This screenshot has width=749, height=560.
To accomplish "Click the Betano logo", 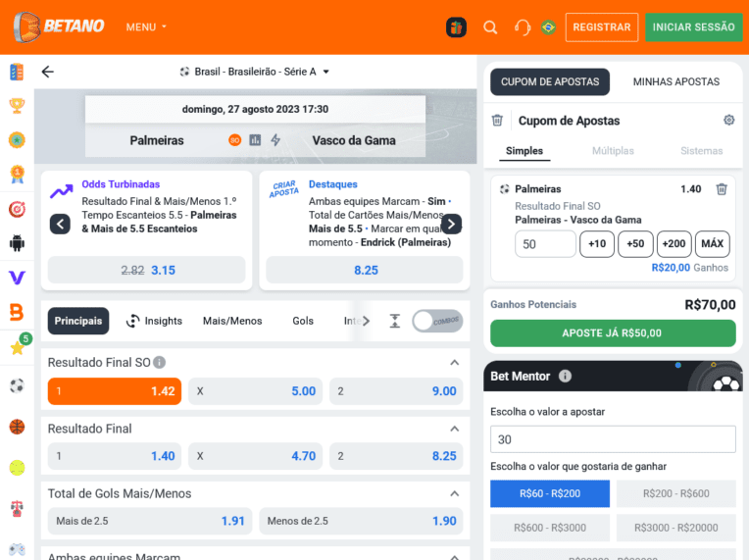I will point(58,26).
